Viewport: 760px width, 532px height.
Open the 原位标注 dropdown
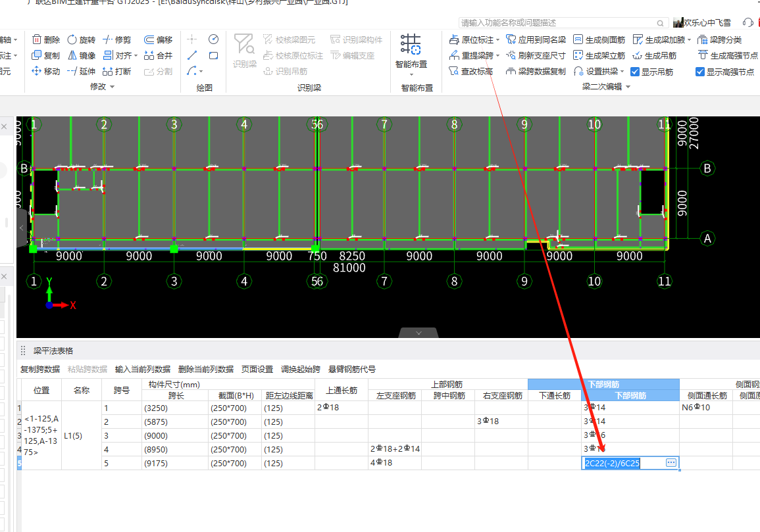497,39
